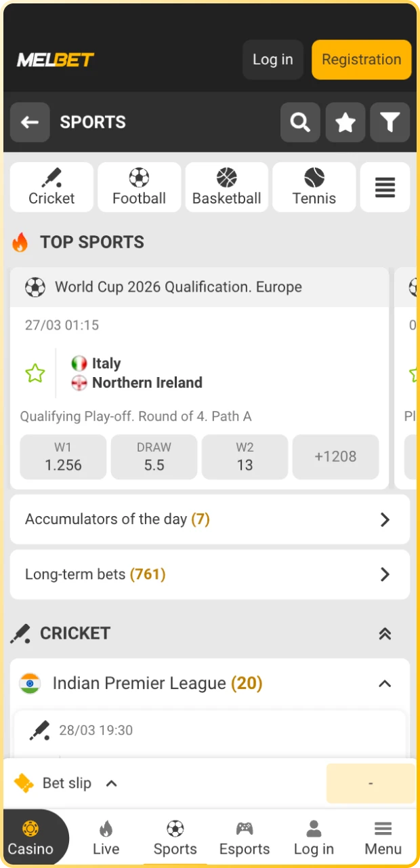The image size is (420, 868).
Task: Open the Live section icon
Action: [106, 829]
